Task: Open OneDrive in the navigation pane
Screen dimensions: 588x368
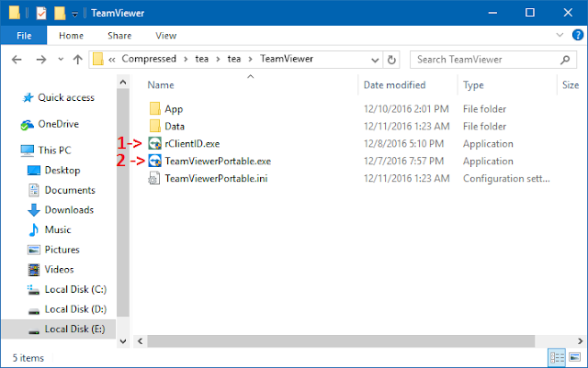Action: point(59,124)
